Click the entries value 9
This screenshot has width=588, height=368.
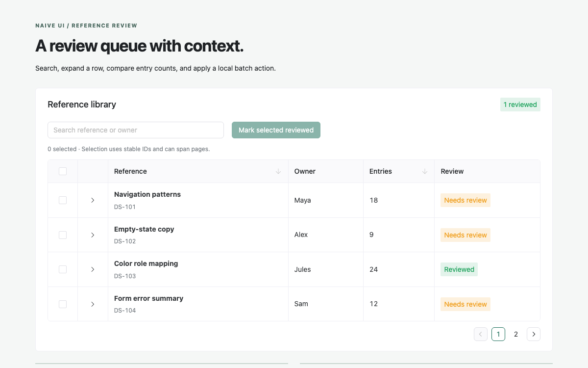(371, 235)
